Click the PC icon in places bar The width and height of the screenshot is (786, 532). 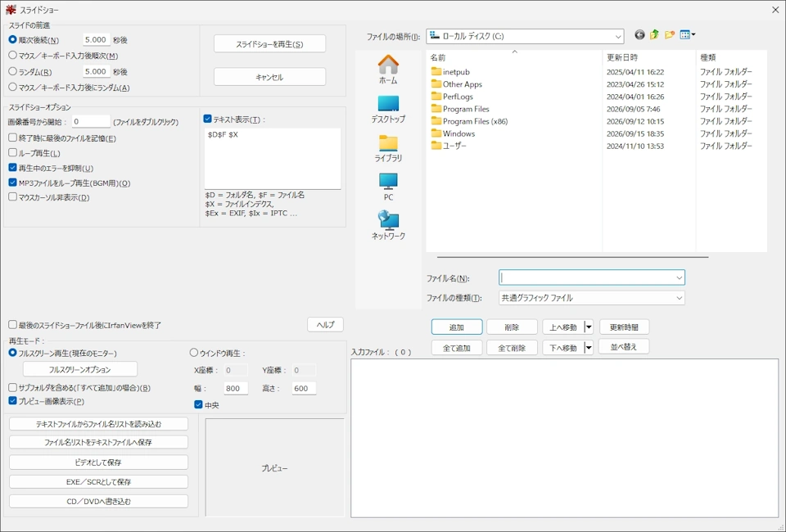[388, 187]
